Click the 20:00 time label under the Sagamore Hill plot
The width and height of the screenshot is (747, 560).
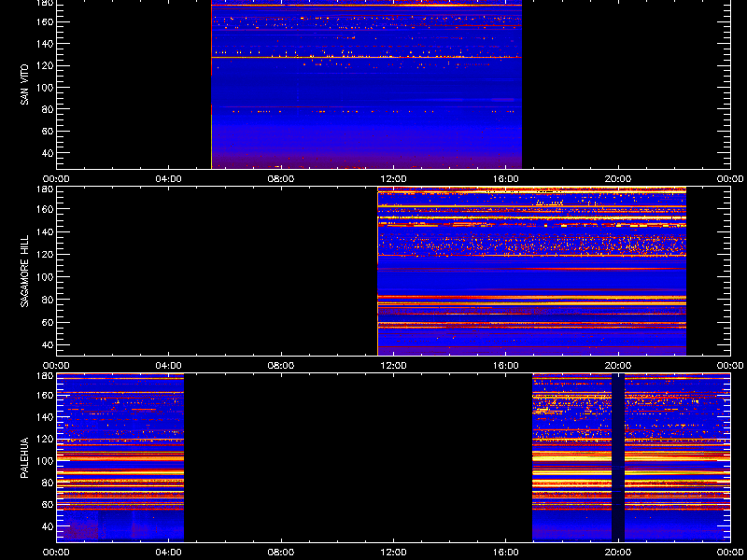click(x=618, y=366)
